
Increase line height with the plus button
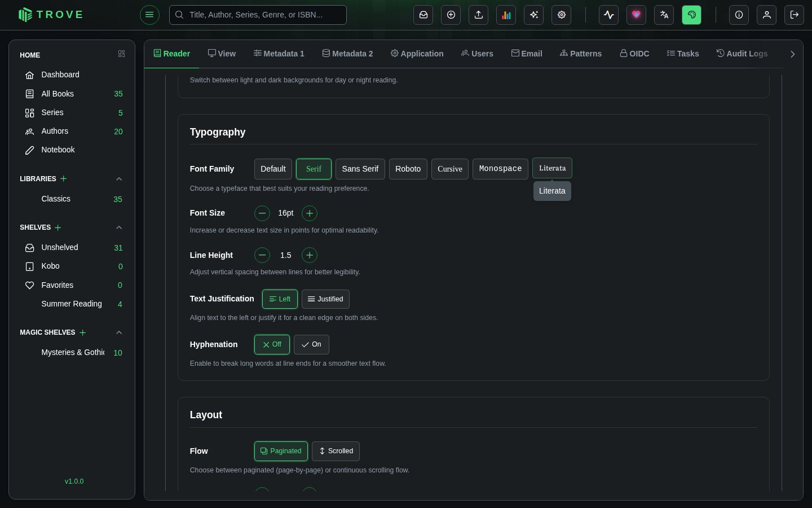310,255
